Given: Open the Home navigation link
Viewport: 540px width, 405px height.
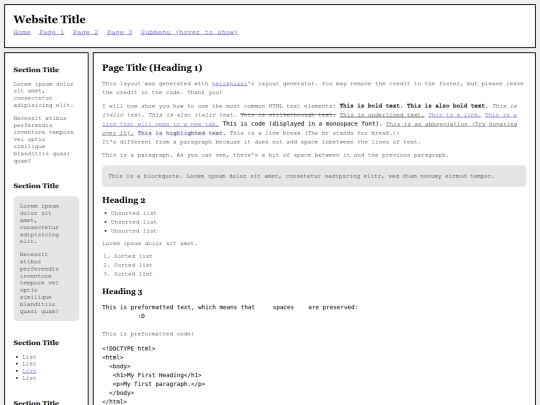Looking at the screenshot, I should coord(22,32).
